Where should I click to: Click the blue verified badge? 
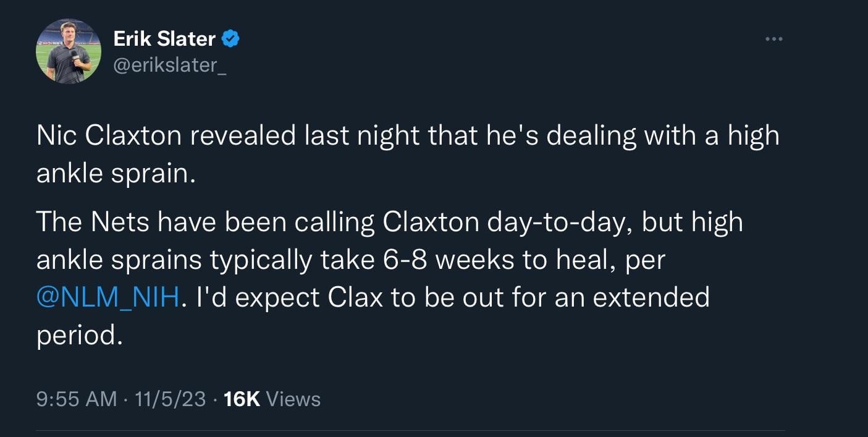point(230,39)
